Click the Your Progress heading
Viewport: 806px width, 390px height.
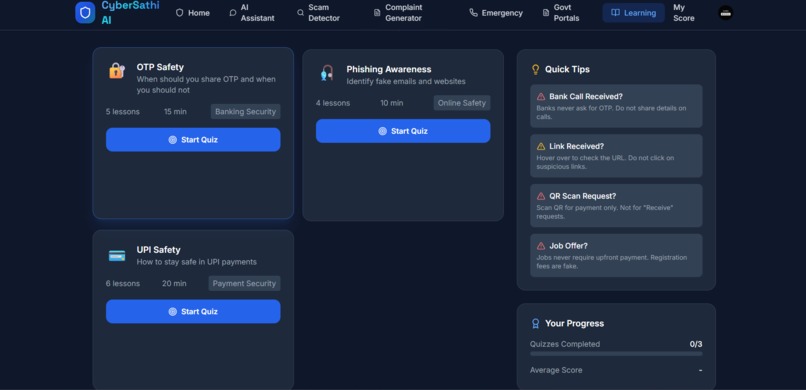[574, 323]
